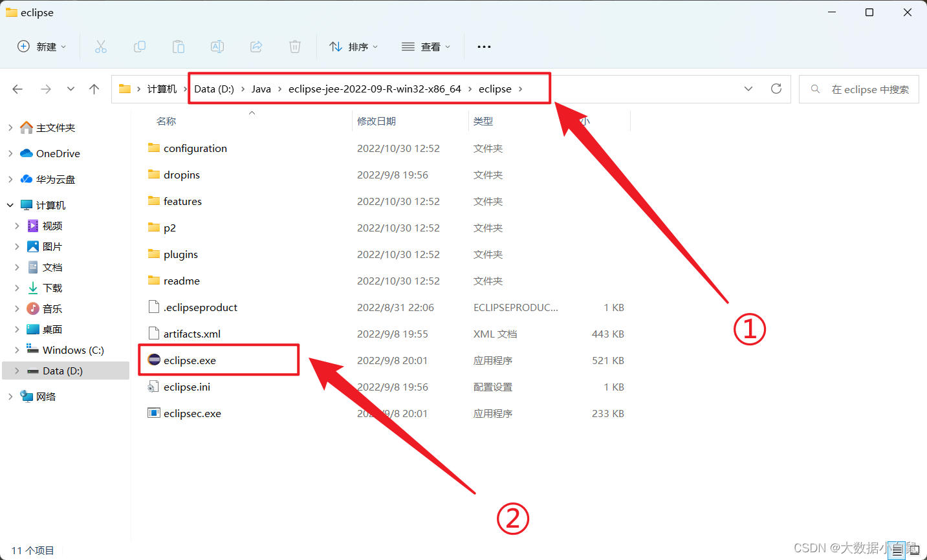
Task: Select the eclipsec.exe application
Action: [192, 413]
